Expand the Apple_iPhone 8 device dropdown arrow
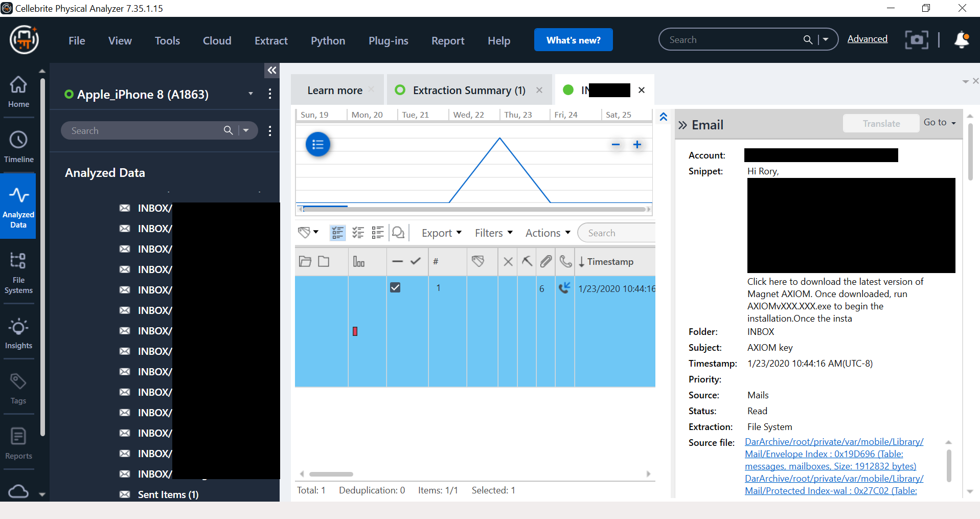This screenshot has height=519, width=980. (x=250, y=94)
